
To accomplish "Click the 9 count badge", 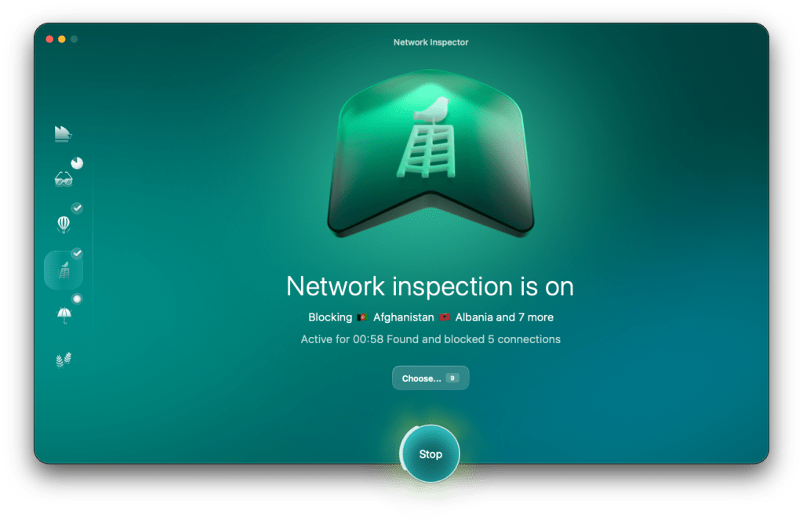I will (452, 378).
